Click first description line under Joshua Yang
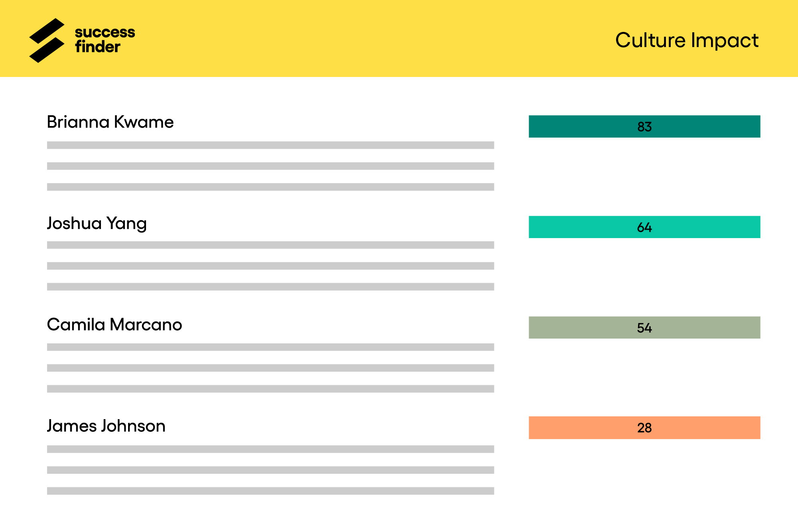Image resolution: width=798 pixels, height=532 pixels. (x=271, y=245)
